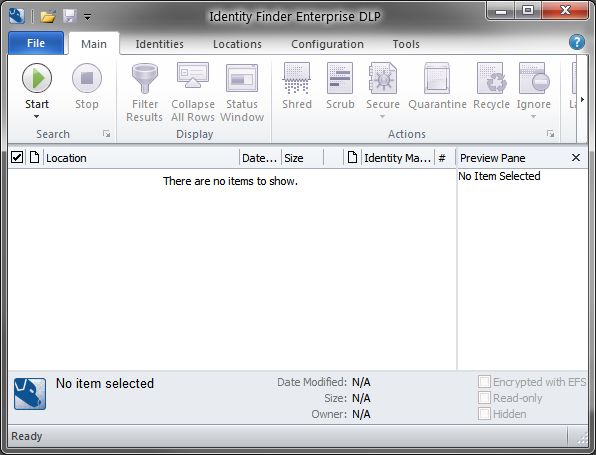The width and height of the screenshot is (596, 455).
Task: Click the Stop search icon
Action: click(87, 78)
